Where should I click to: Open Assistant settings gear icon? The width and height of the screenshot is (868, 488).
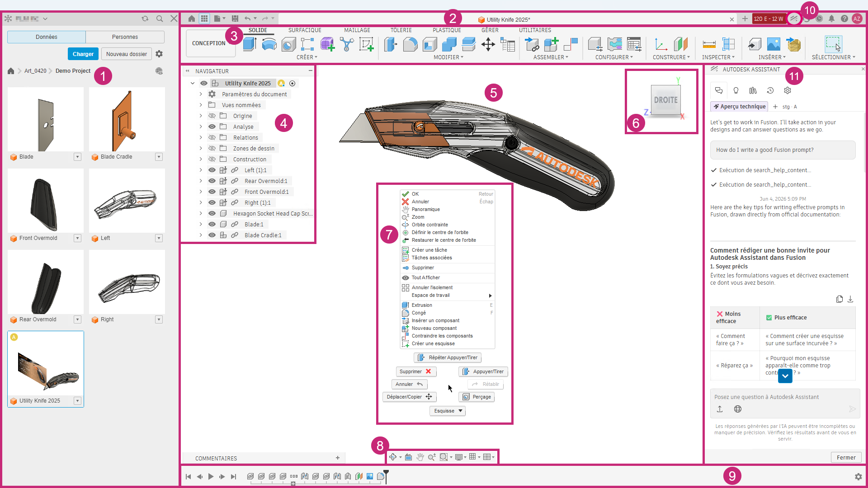[788, 90]
